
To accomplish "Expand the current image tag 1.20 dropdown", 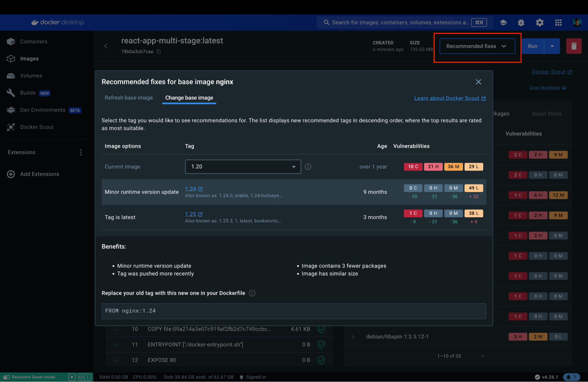I will coord(243,167).
